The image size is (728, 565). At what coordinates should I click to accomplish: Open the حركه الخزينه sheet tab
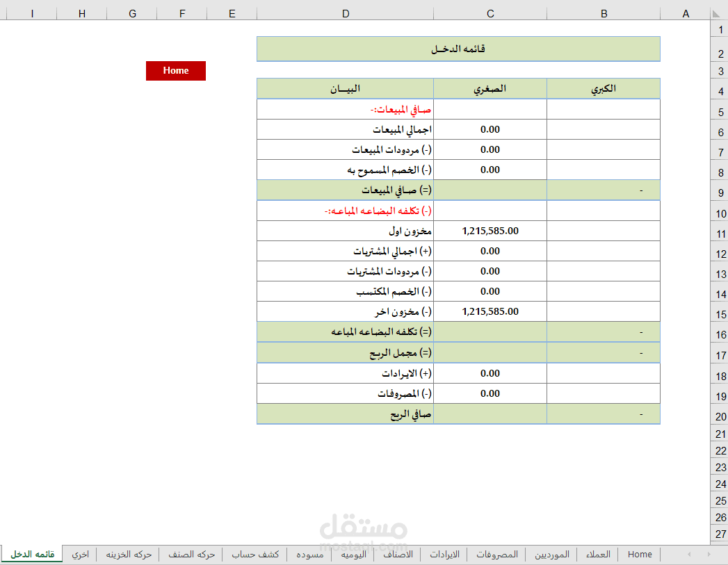click(x=129, y=555)
